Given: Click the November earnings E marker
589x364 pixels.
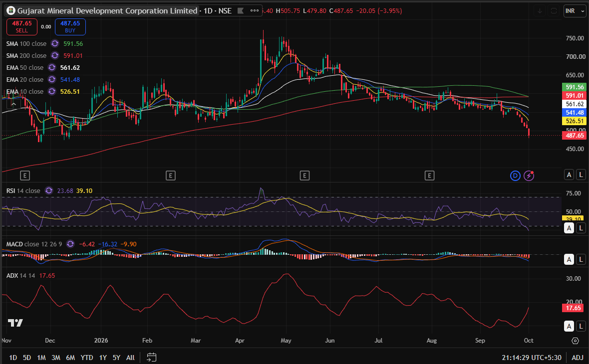Looking at the screenshot, I should [x=25, y=175].
